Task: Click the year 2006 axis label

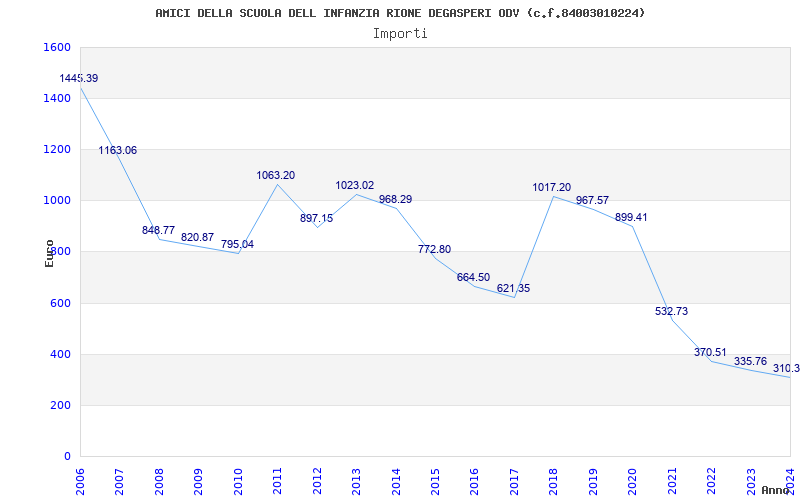Action: coord(80,481)
